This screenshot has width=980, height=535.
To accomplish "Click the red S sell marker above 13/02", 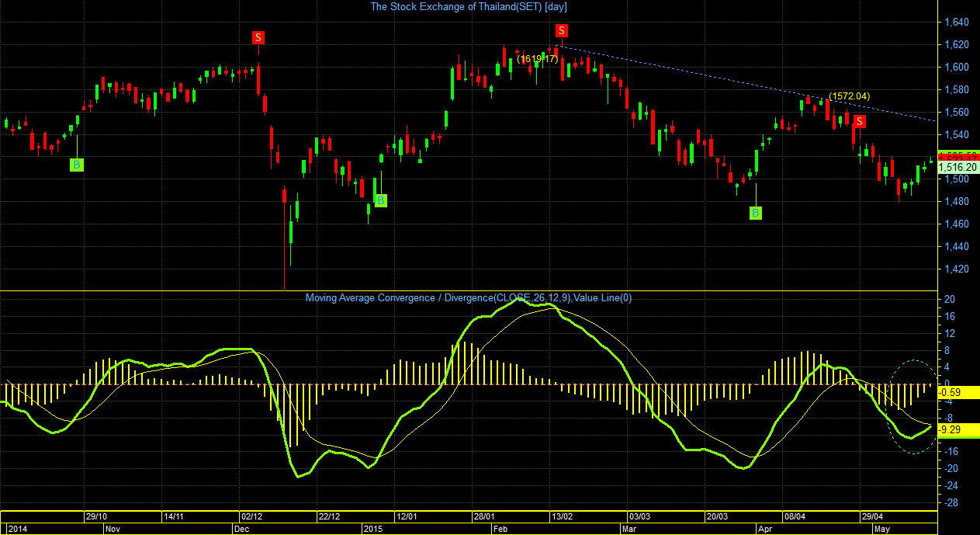I will pos(562,30).
